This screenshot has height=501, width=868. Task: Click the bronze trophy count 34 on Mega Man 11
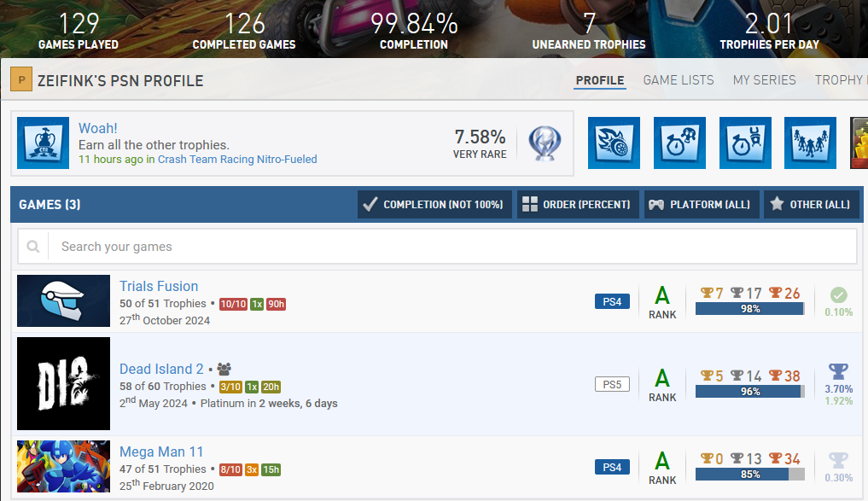pyautogui.click(x=784, y=459)
